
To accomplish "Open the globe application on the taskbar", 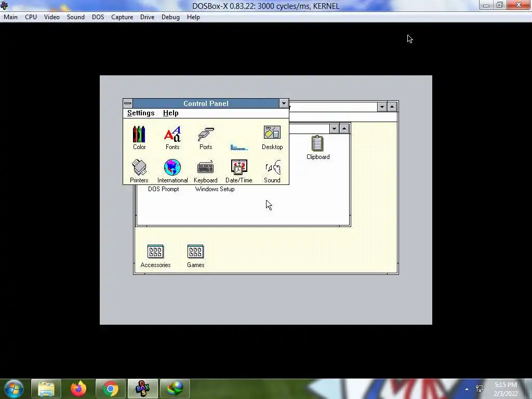I will (x=175, y=389).
